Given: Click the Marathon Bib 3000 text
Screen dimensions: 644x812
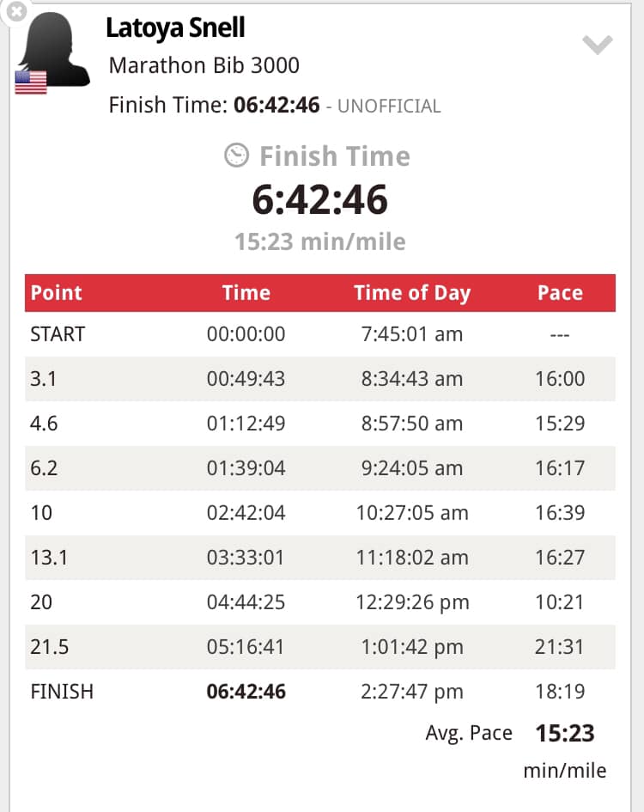Looking at the screenshot, I should coord(204,66).
